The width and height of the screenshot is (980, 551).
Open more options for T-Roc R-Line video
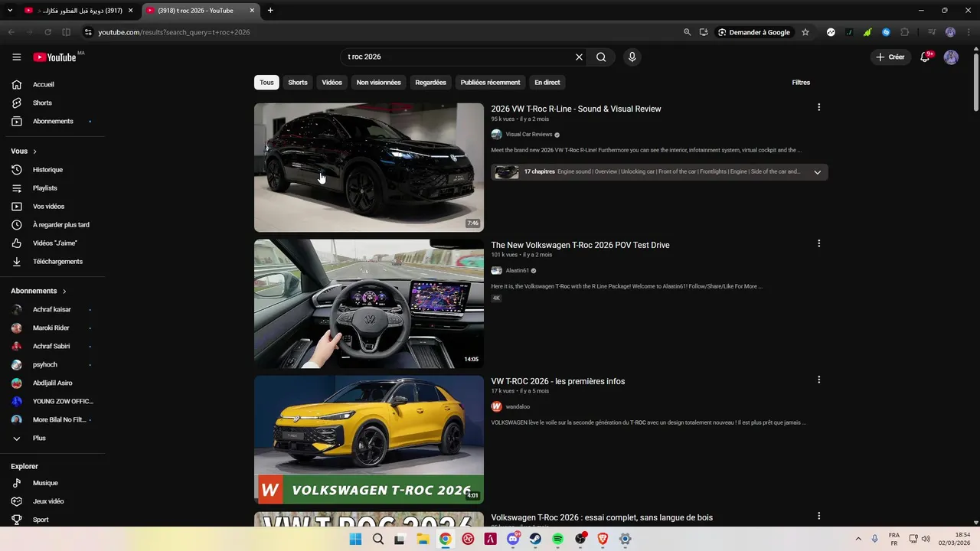pyautogui.click(x=818, y=108)
